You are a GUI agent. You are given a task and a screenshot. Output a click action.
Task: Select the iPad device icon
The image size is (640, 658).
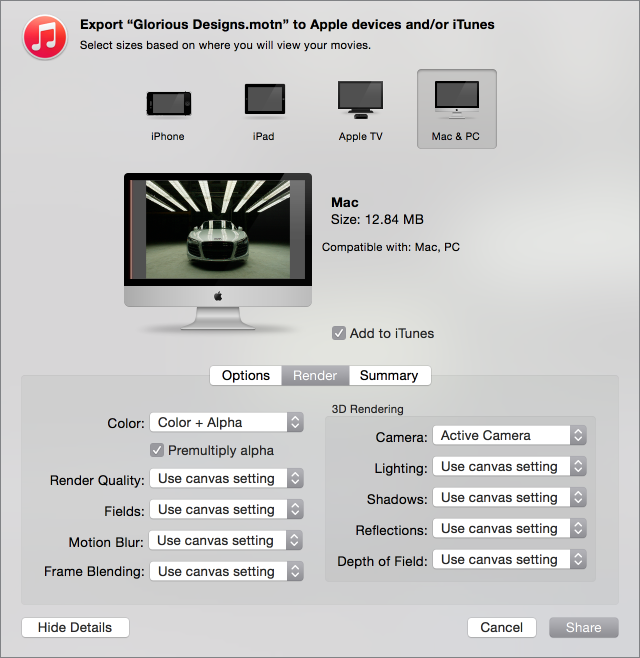point(264,99)
